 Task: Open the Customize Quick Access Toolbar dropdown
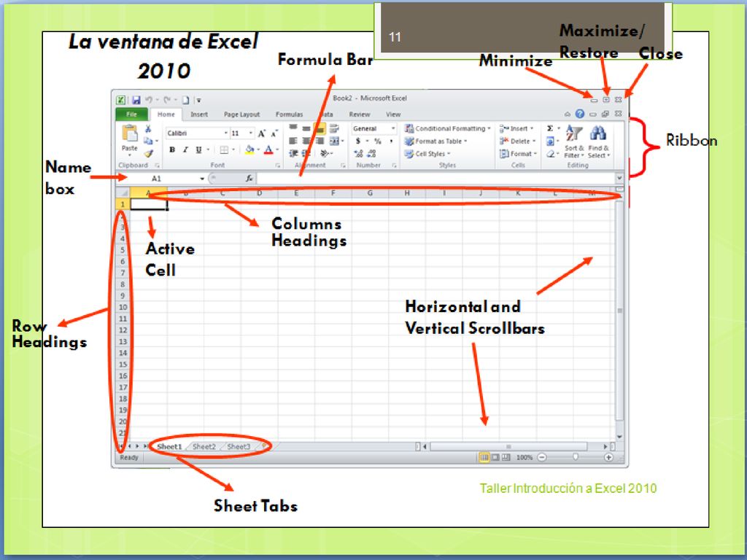[199, 100]
